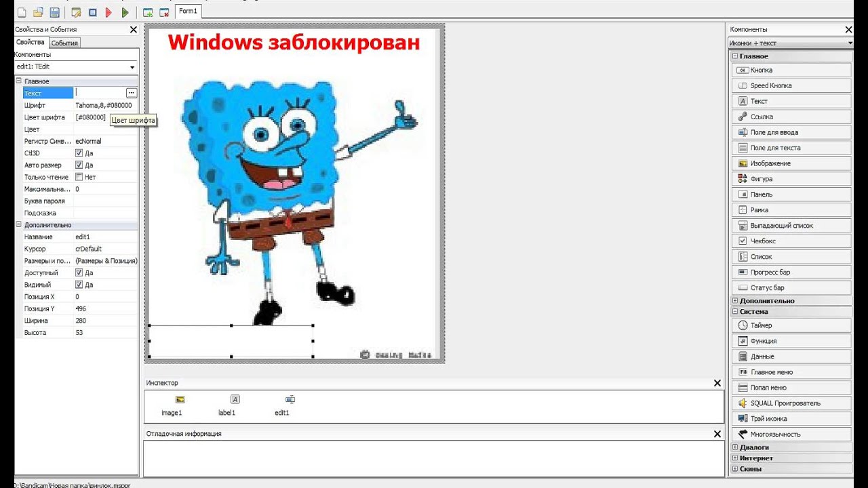868x488 pixels.
Task: Expand the Дополнительно components section
Action: pos(735,301)
